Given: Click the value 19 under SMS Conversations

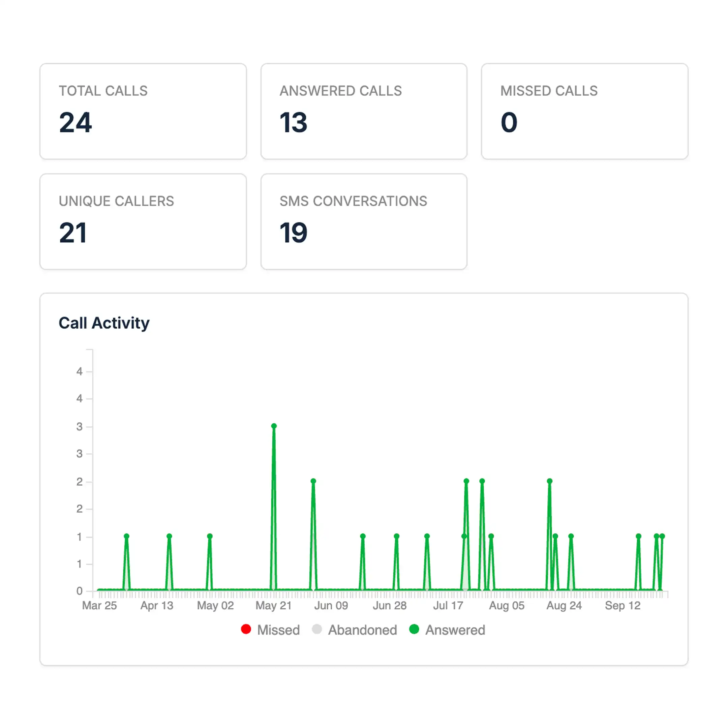Looking at the screenshot, I should click(x=294, y=233).
